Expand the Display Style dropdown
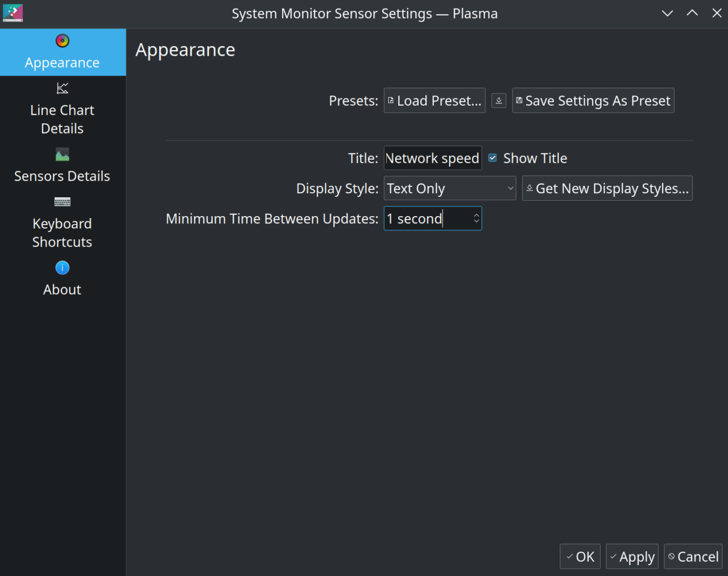The image size is (728, 576). [x=450, y=188]
